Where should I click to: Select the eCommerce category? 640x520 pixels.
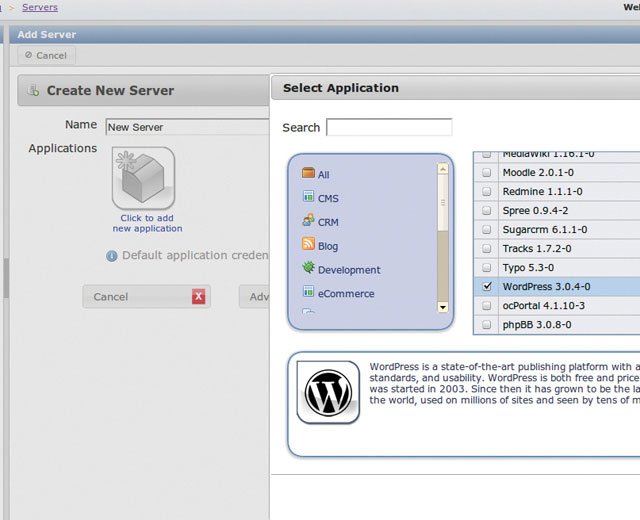[346, 294]
